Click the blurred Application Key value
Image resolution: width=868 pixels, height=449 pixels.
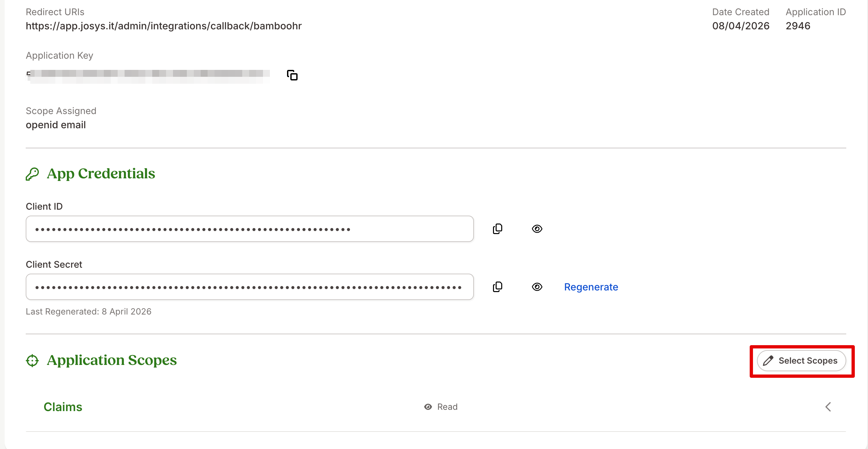(148, 75)
